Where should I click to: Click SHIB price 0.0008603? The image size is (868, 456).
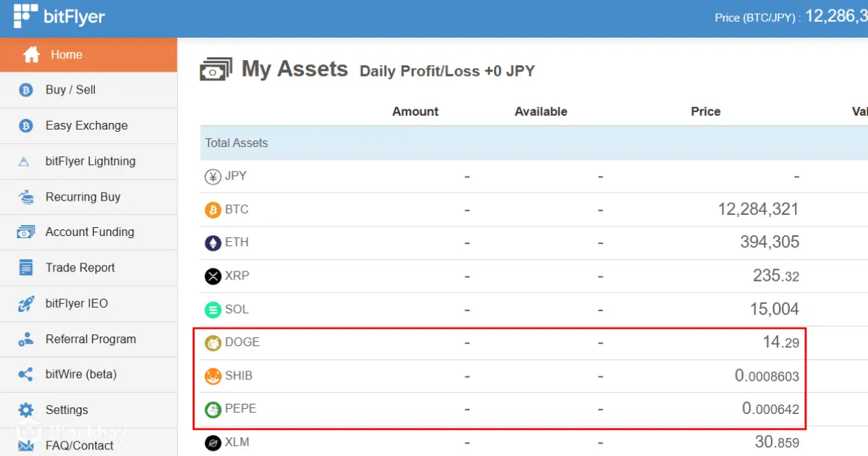point(767,376)
